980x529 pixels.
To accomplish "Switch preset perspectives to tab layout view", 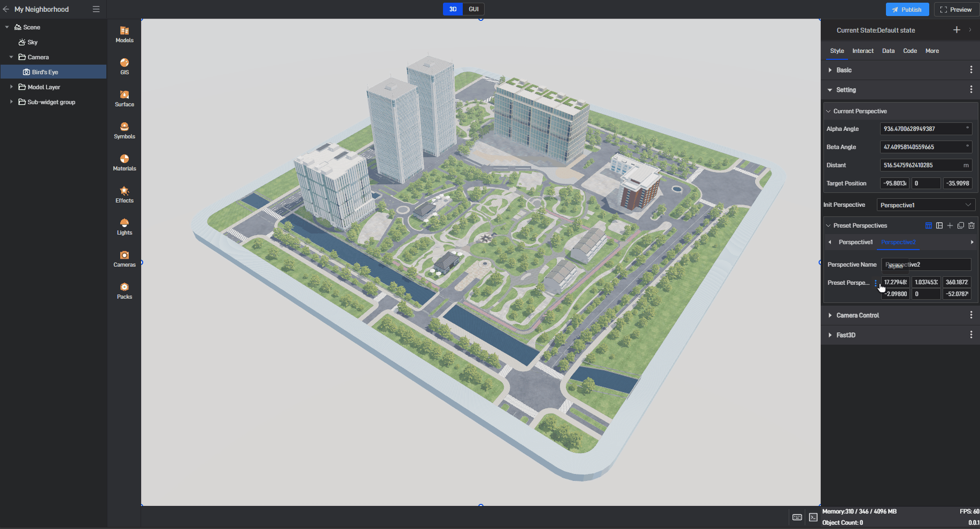I will [x=928, y=225].
